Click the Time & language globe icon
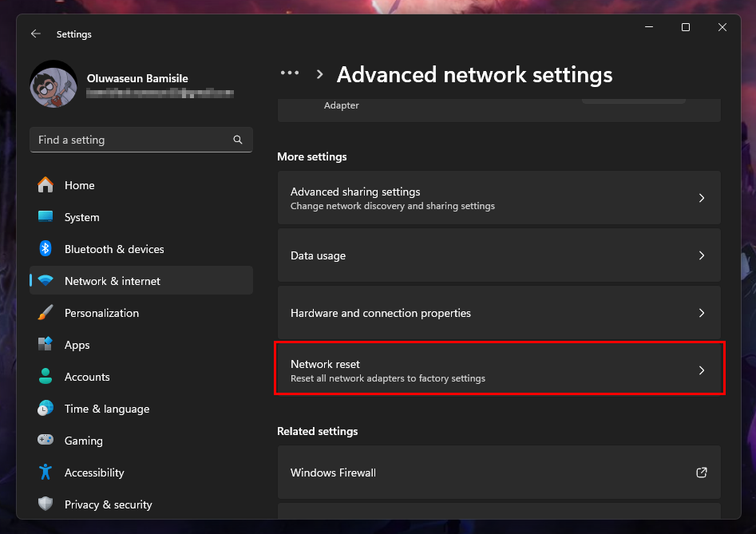 point(46,408)
